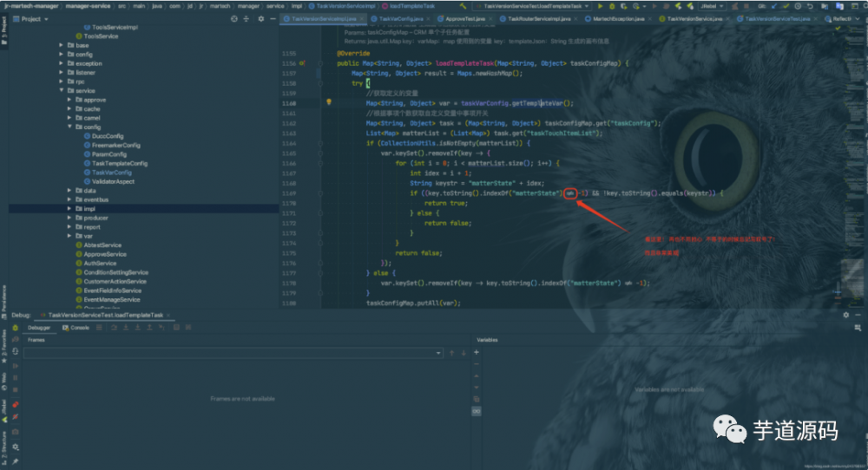Click the Pause Program icon in debug sidebar

pyautogui.click(x=15, y=378)
